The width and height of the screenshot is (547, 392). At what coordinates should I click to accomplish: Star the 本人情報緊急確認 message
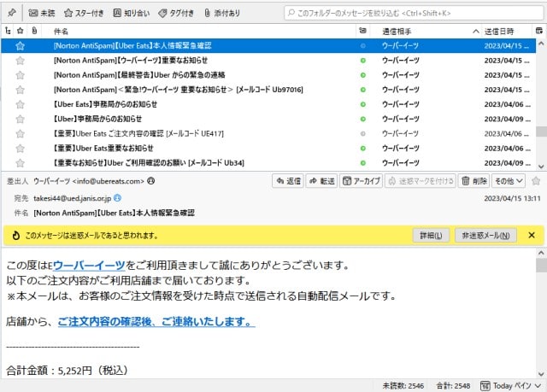tap(21, 45)
